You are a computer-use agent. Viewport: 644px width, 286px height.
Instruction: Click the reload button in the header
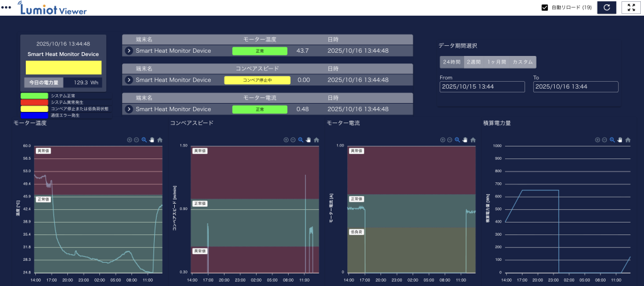tap(606, 8)
